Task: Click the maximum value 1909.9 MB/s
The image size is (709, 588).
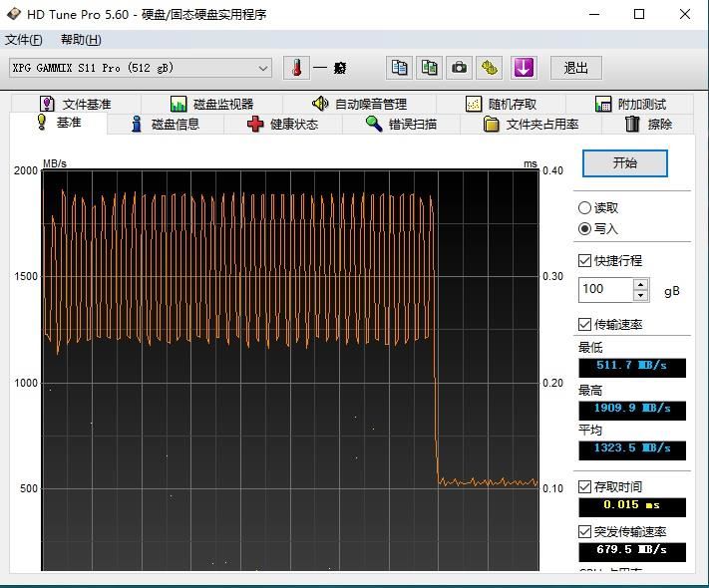Action: [x=632, y=411]
